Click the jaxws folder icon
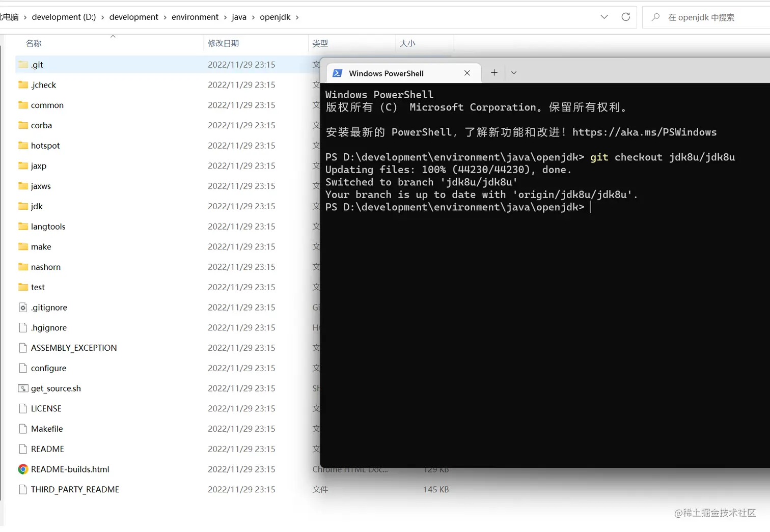 (x=23, y=186)
